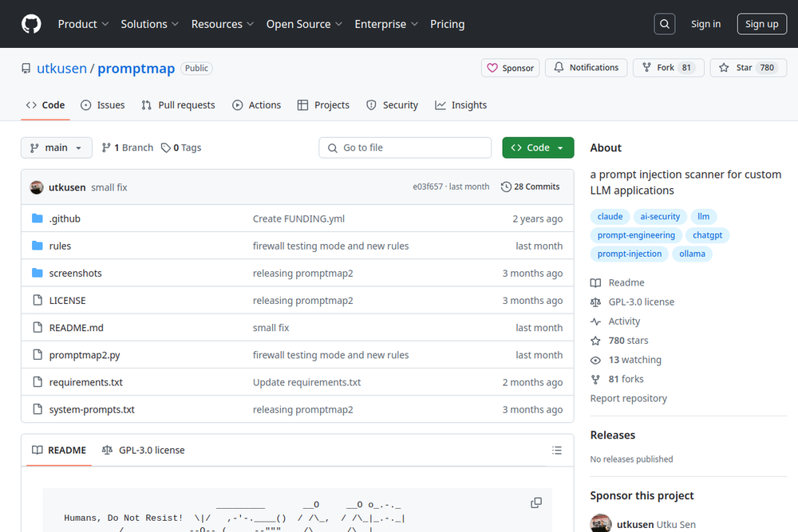
Task: Click the GPL-3.0 license scale icon in About
Action: pos(595,302)
